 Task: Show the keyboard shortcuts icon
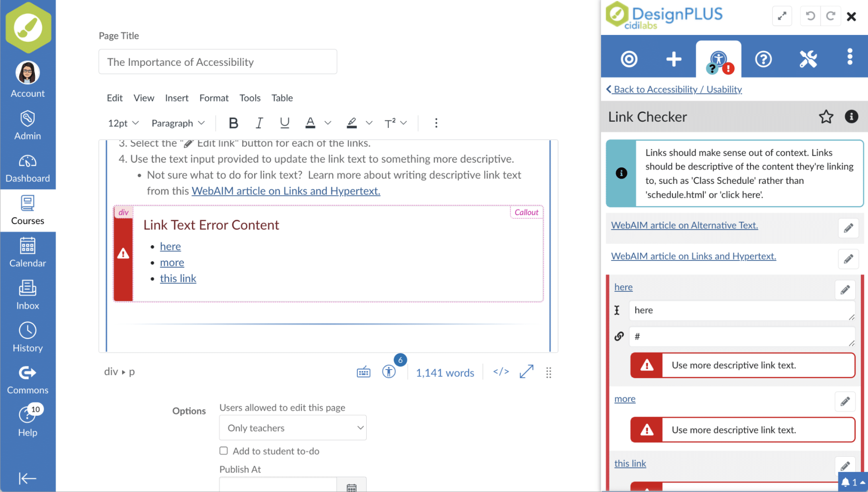coord(363,372)
